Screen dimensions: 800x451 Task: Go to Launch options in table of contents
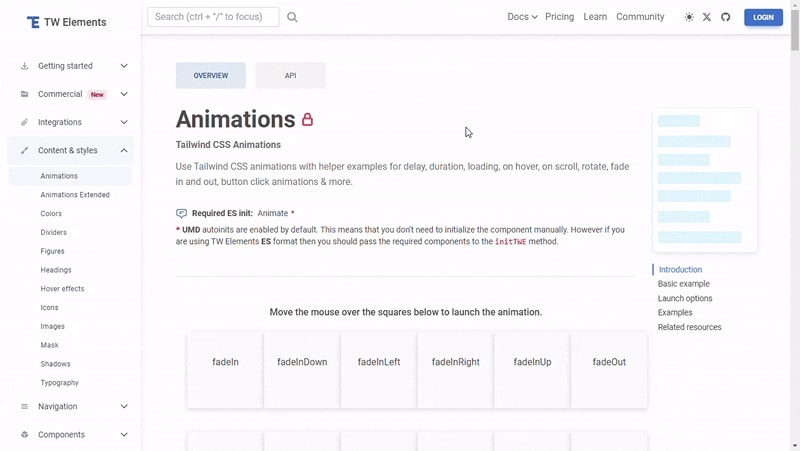click(685, 298)
